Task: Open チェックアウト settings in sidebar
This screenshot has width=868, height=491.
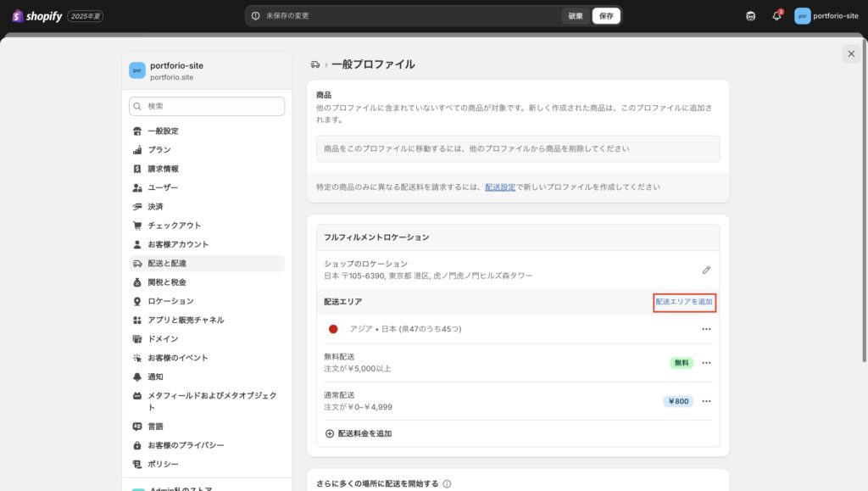Action: tap(174, 226)
